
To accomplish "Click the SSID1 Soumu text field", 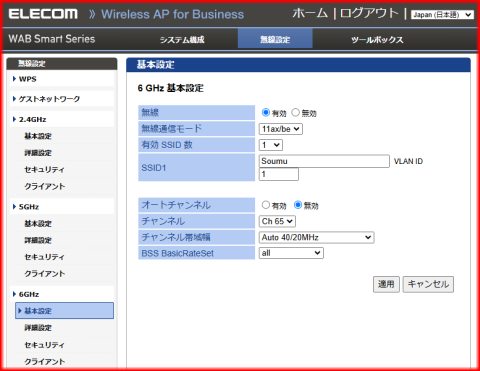I will (x=324, y=161).
